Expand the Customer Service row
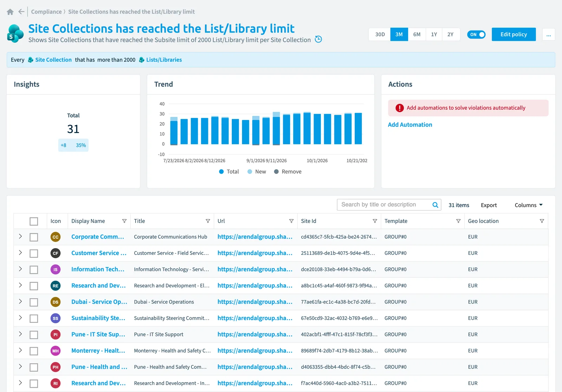The height and width of the screenshot is (392, 562). pos(20,253)
